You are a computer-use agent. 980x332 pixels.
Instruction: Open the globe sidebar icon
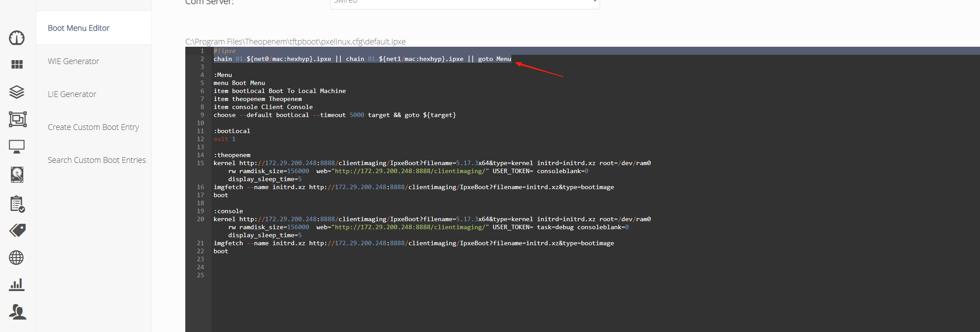[x=16, y=258]
